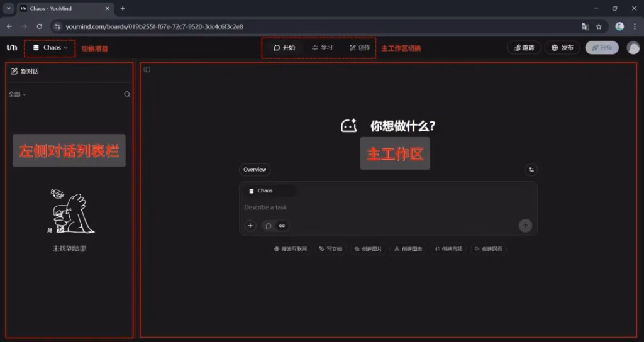This screenshot has width=644, height=342.
Task: Open the user profile avatar
Action: 633,48
